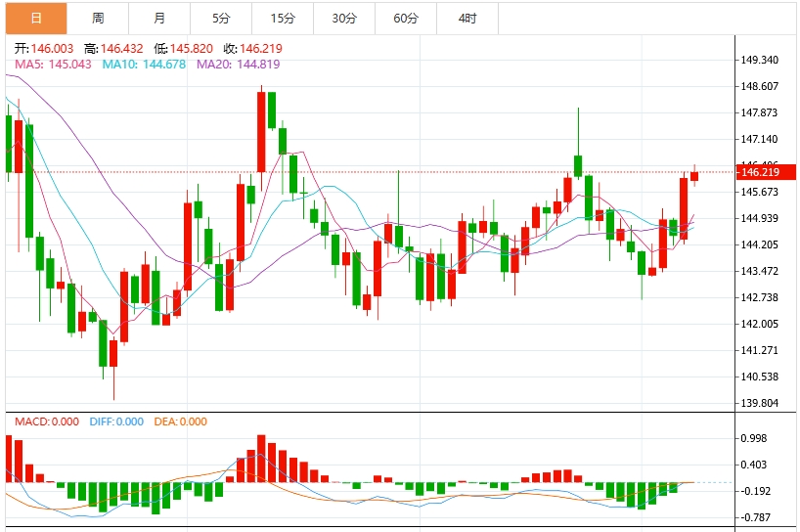Switch to the 月 monthly tab

point(159,19)
